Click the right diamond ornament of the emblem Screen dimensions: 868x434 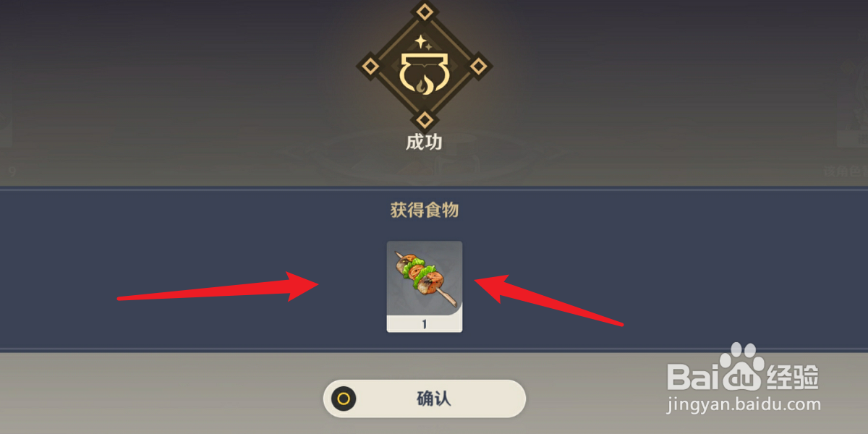[478, 67]
